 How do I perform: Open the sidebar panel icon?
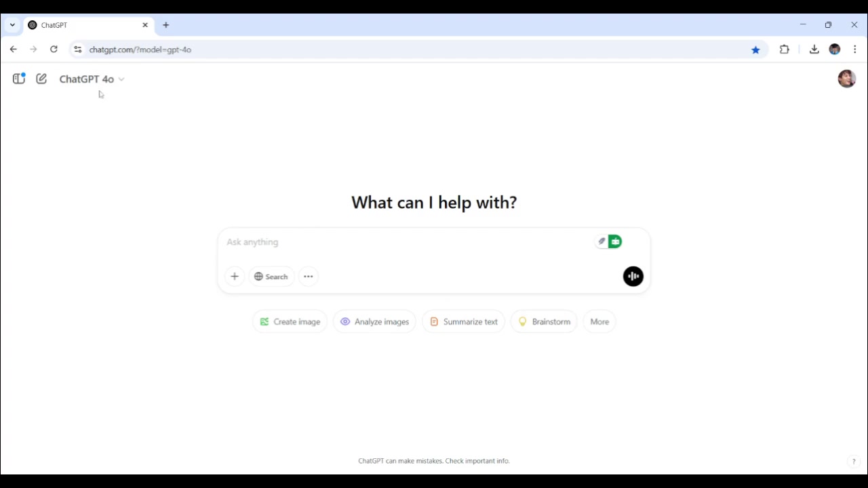(x=19, y=79)
